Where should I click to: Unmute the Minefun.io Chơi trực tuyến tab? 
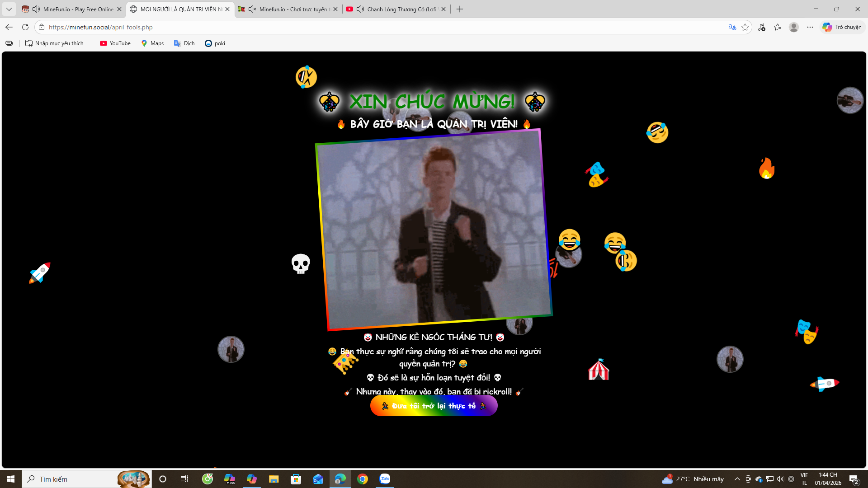point(252,9)
